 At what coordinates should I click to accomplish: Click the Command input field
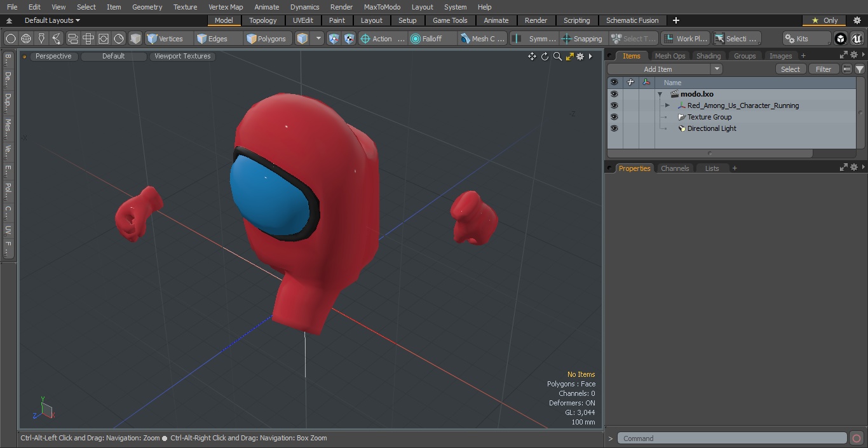pos(732,438)
